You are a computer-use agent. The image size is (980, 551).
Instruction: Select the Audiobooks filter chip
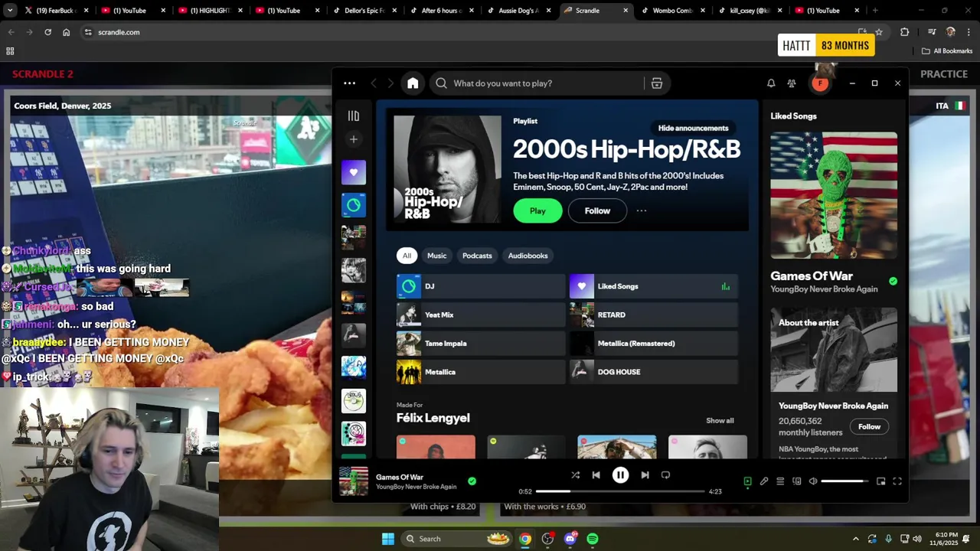[x=528, y=256]
